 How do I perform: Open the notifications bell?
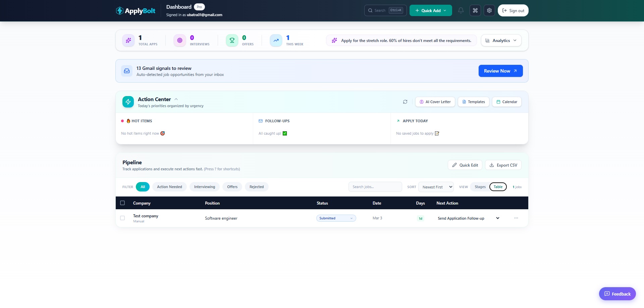(x=461, y=10)
